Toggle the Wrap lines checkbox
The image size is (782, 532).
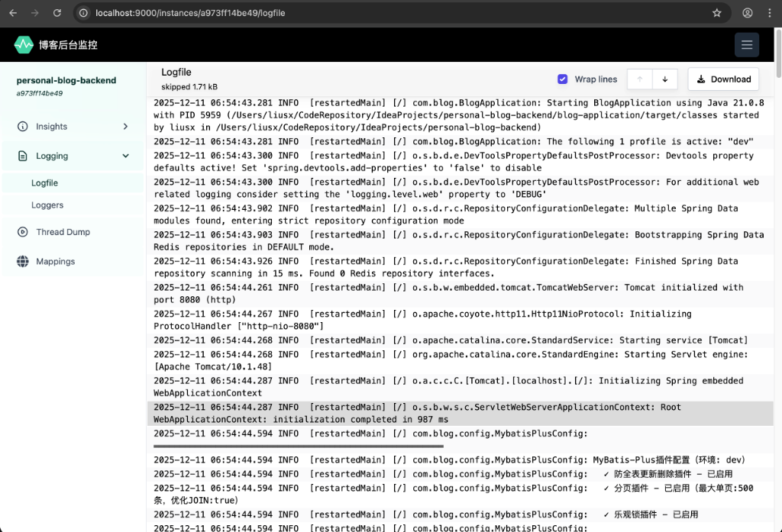563,79
